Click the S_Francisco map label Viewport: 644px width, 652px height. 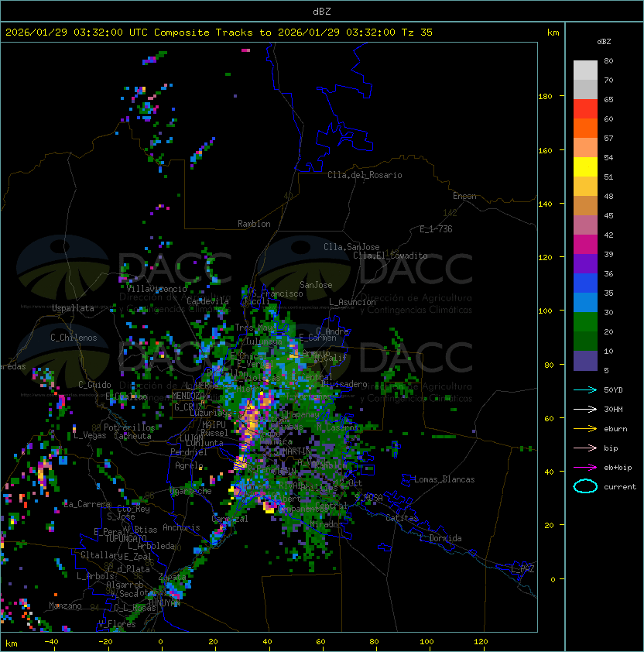click(277, 293)
